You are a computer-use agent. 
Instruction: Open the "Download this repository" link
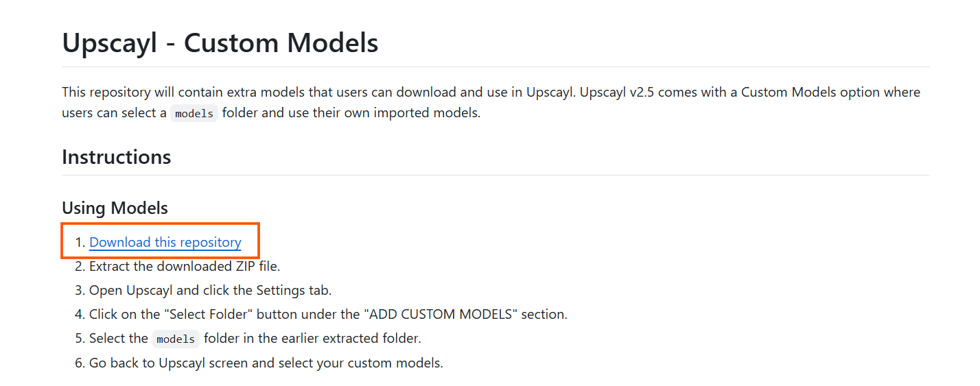[x=165, y=242]
